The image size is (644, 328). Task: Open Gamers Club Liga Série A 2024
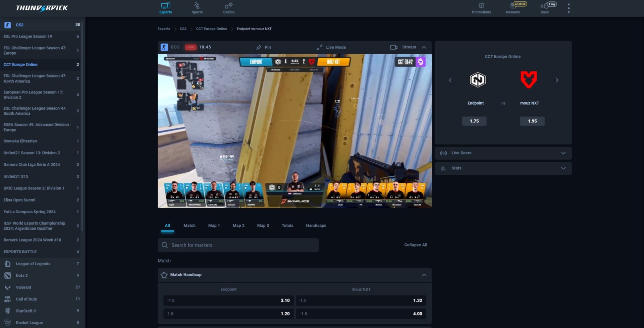[40, 165]
